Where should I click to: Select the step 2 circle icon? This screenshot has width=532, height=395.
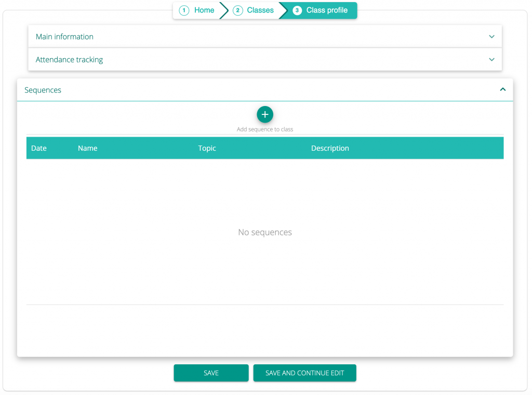[x=237, y=10]
